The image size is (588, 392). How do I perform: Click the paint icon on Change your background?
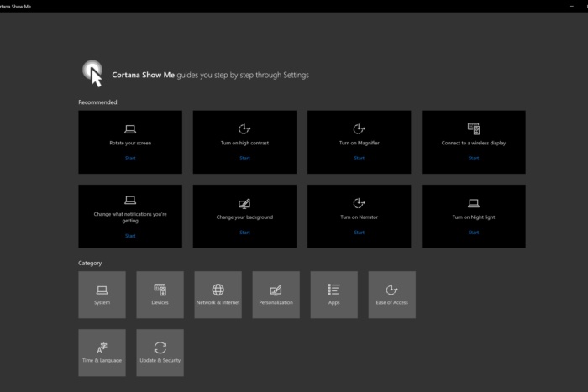(x=244, y=203)
